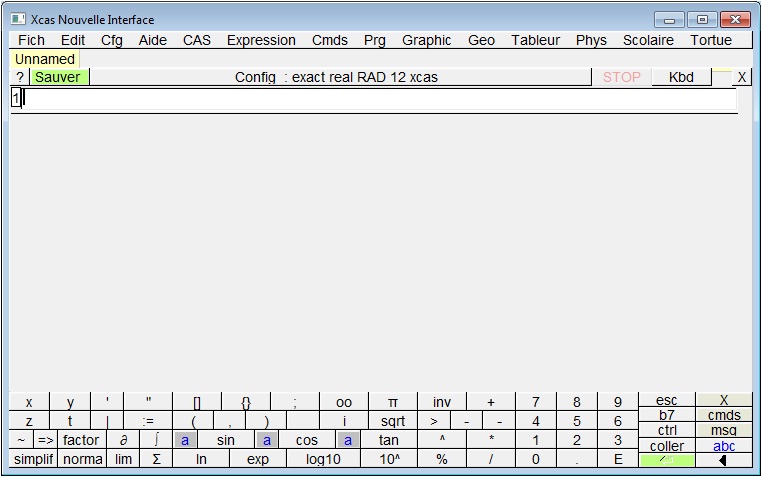
Task: Open the Graphic dropdown menu
Action: (x=426, y=41)
